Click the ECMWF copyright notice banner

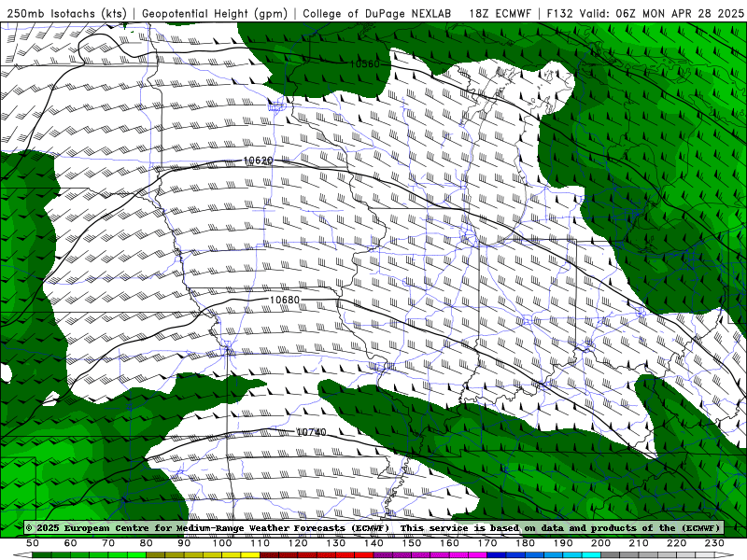point(373,527)
